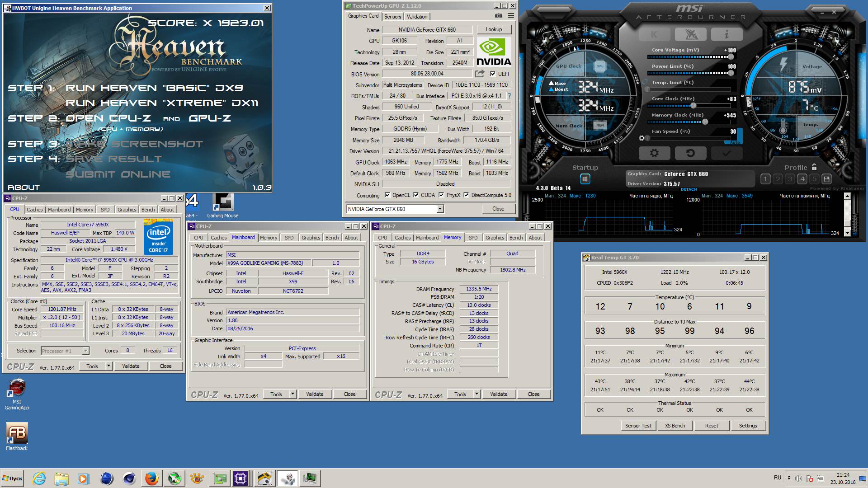Open Firefox from the taskbar
The image size is (868, 488).
pos(152,478)
